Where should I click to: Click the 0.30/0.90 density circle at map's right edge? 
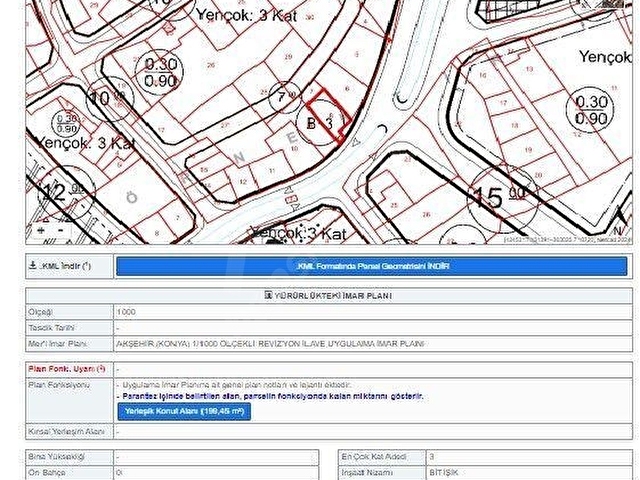tap(590, 110)
